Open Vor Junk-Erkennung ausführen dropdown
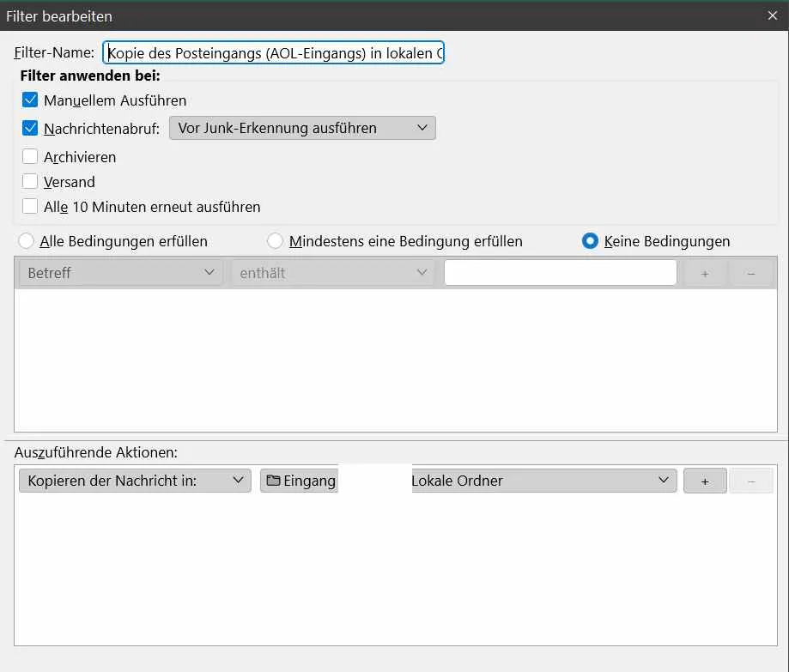The height and width of the screenshot is (672, 789). 302,128
